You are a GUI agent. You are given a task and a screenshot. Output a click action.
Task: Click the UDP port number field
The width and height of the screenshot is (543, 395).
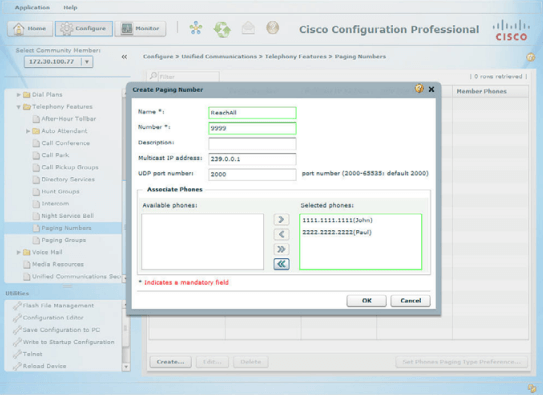click(x=252, y=174)
